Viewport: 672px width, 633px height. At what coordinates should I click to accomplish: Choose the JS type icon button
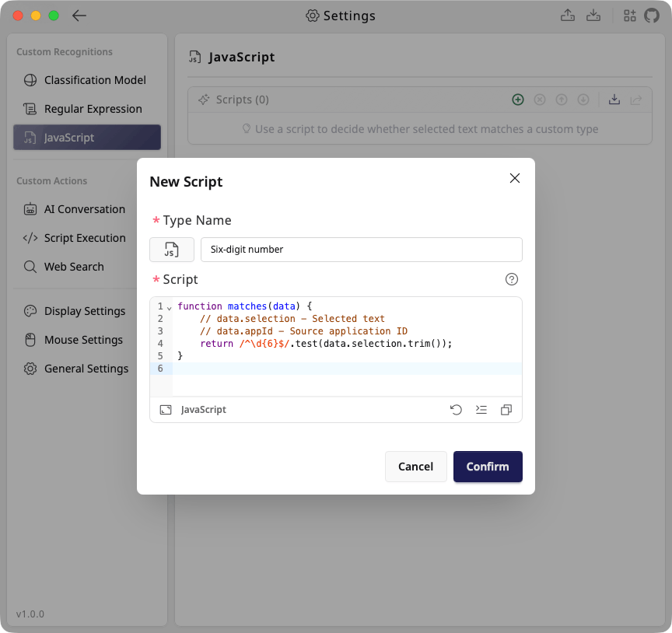(x=172, y=250)
